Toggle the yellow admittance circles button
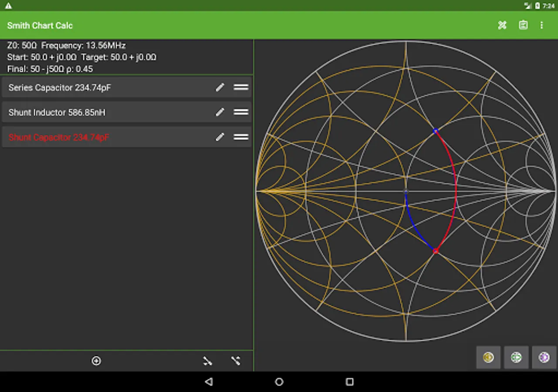Viewport: 558px width, 392px height. (x=488, y=358)
